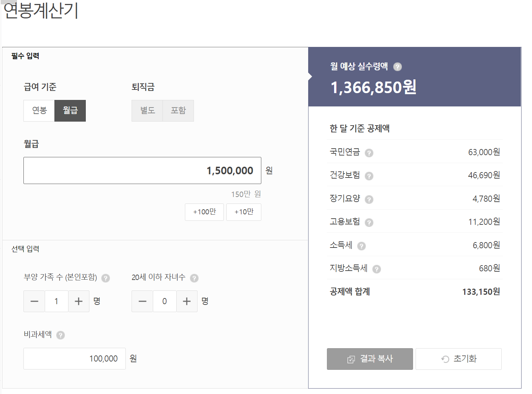
Task: Click help icon next to 월 예상 실수령액
Action: (x=397, y=67)
